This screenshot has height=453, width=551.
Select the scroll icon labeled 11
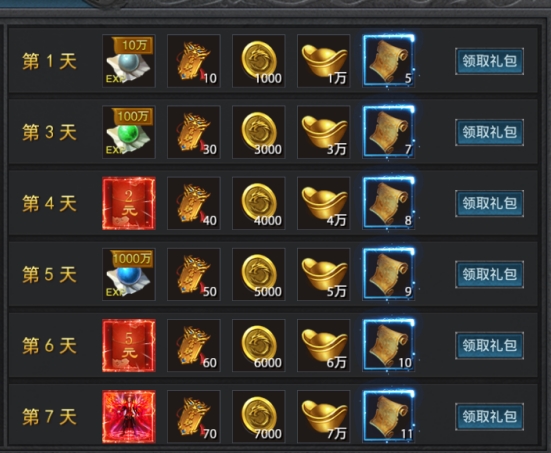(389, 416)
